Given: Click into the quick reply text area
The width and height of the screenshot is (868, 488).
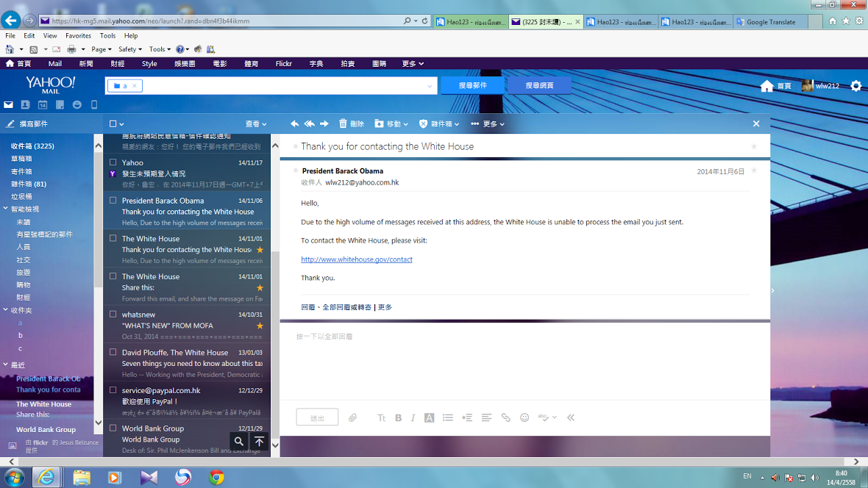Looking at the screenshot, I should coord(524,359).
